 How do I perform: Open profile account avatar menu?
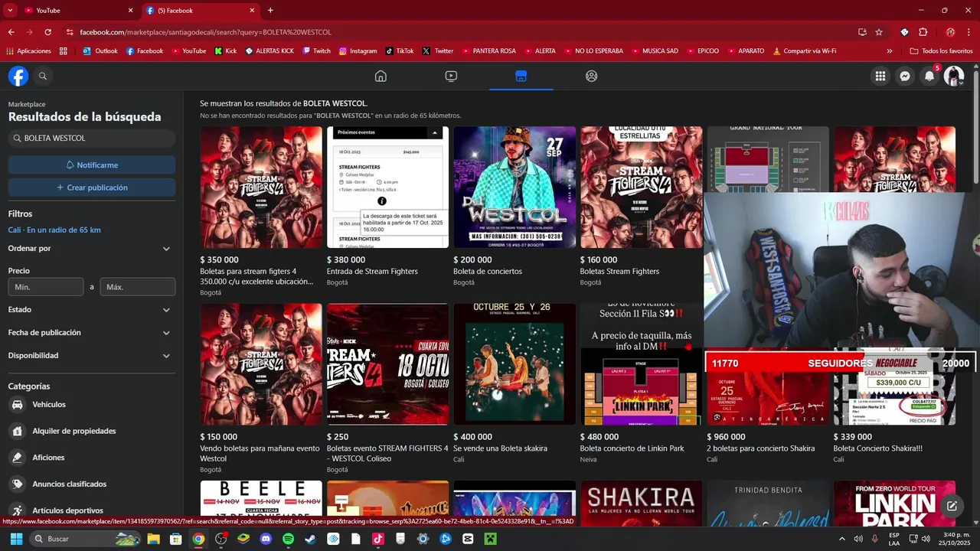tap(954, 76)
